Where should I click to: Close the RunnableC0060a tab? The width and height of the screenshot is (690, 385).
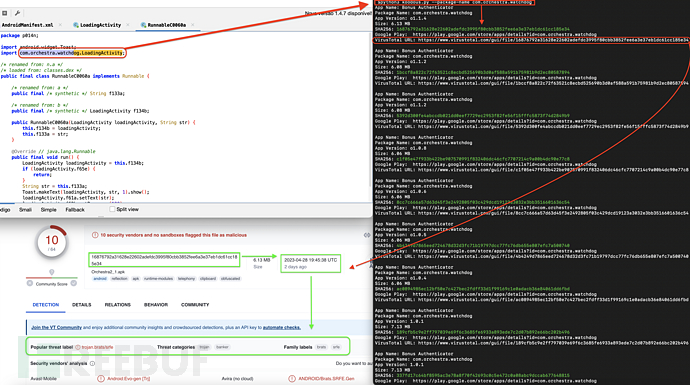click(x=193, y=25)
